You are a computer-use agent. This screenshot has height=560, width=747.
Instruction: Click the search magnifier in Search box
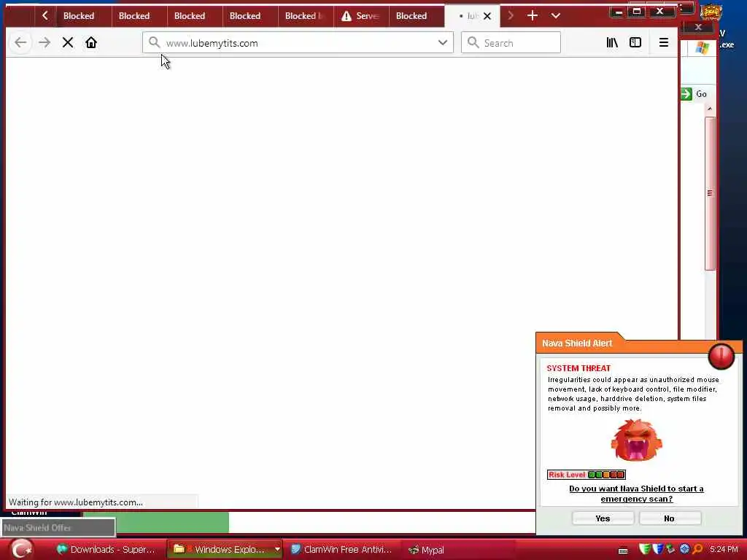coord(473,43)
